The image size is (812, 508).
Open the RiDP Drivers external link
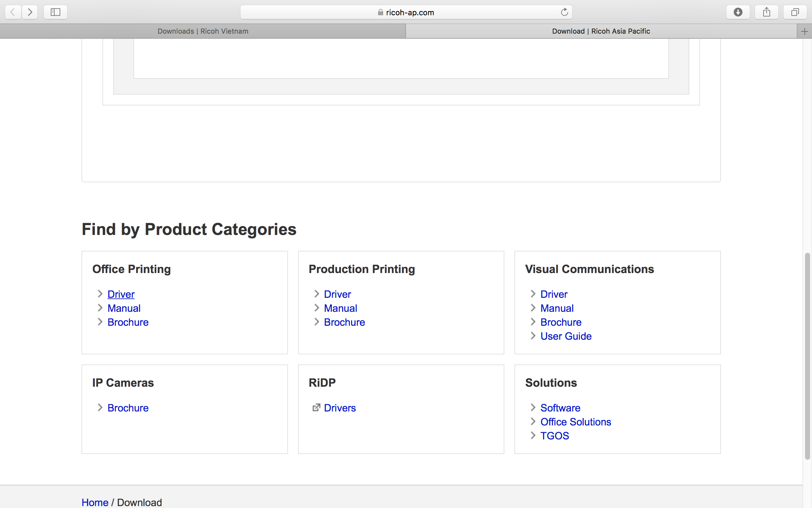(x=340, y=408)
